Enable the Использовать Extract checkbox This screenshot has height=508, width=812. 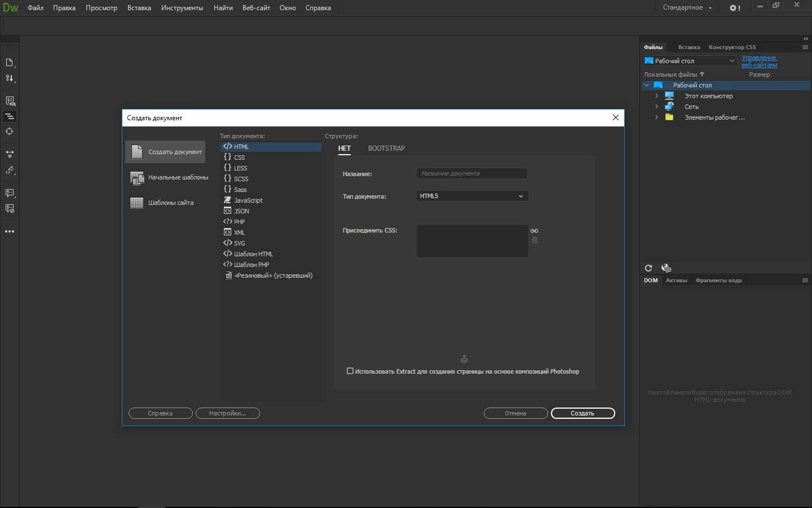[350, 371]
